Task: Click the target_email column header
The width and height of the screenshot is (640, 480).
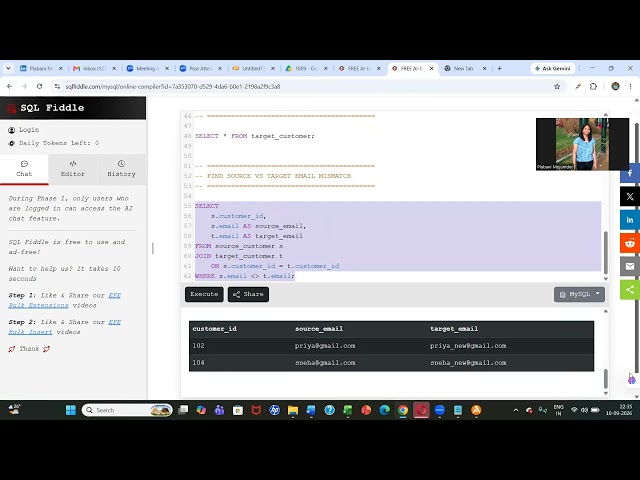Action: tap(454, 329)
